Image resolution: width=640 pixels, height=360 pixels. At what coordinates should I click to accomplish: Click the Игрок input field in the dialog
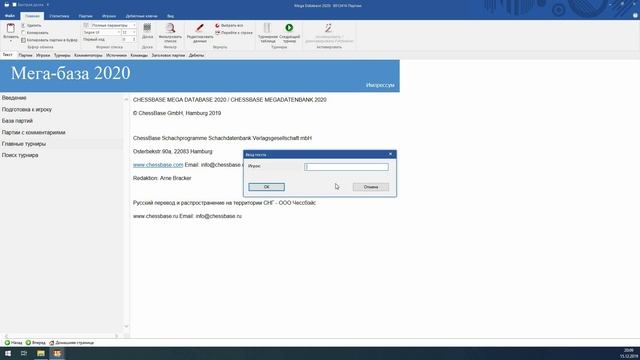(x=346, y=167)
